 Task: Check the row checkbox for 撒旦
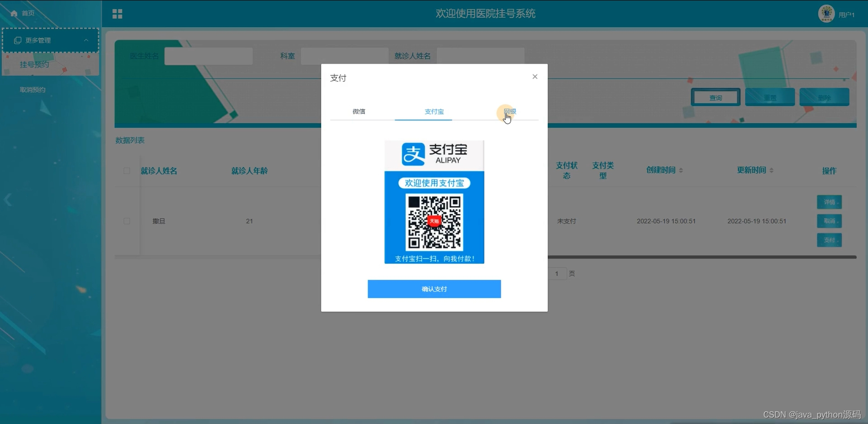[x=127, y=221]
